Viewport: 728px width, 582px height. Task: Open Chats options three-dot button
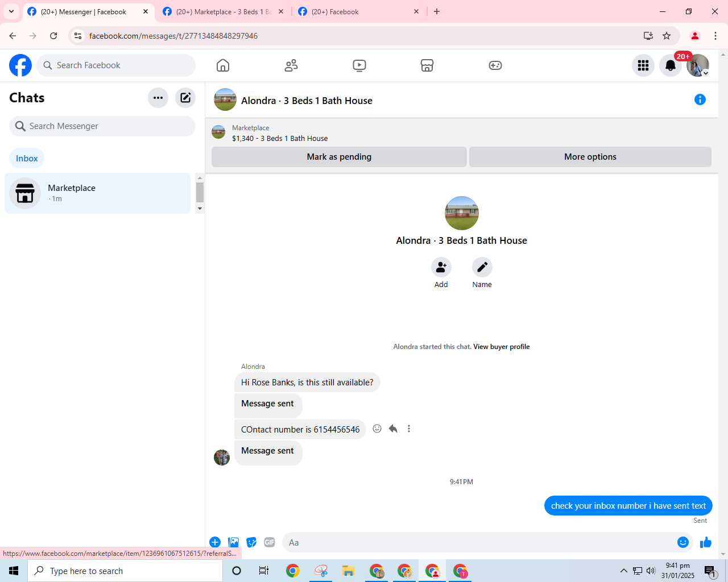[x=158, y=98]
